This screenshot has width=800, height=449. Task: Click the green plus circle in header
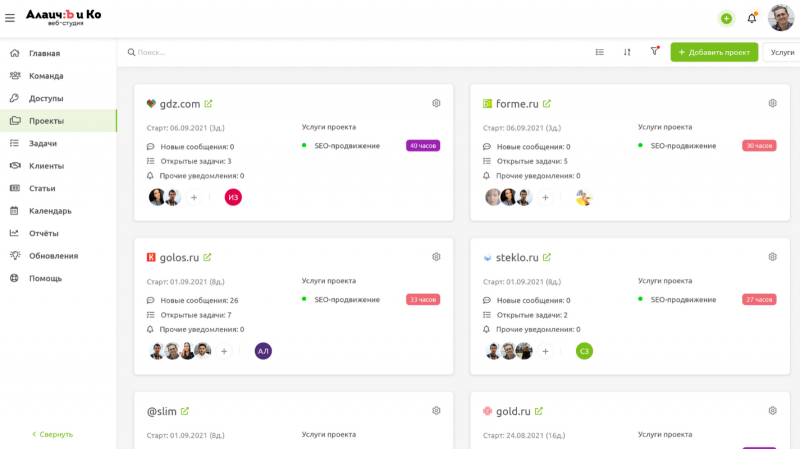(x=726, y=18)
